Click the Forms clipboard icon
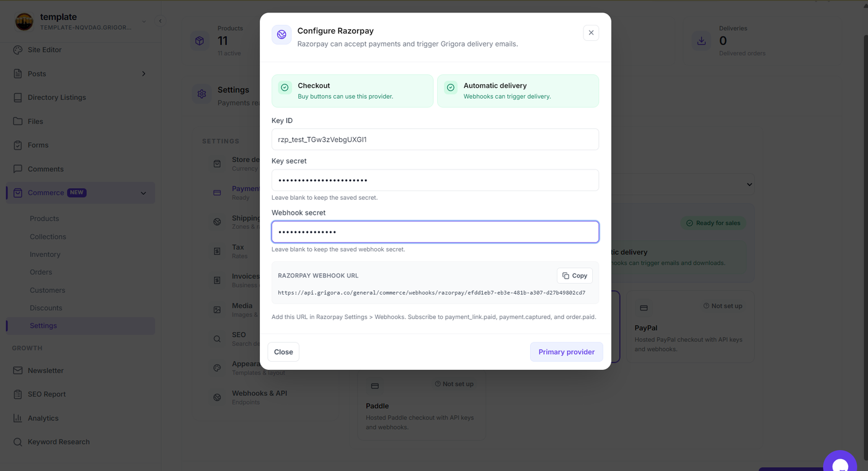This screenshot has height=471, width=868. pos(17,145)
